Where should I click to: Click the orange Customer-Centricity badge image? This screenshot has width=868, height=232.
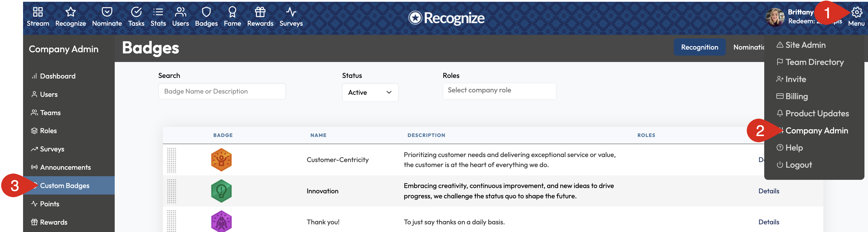click(221, 160)
